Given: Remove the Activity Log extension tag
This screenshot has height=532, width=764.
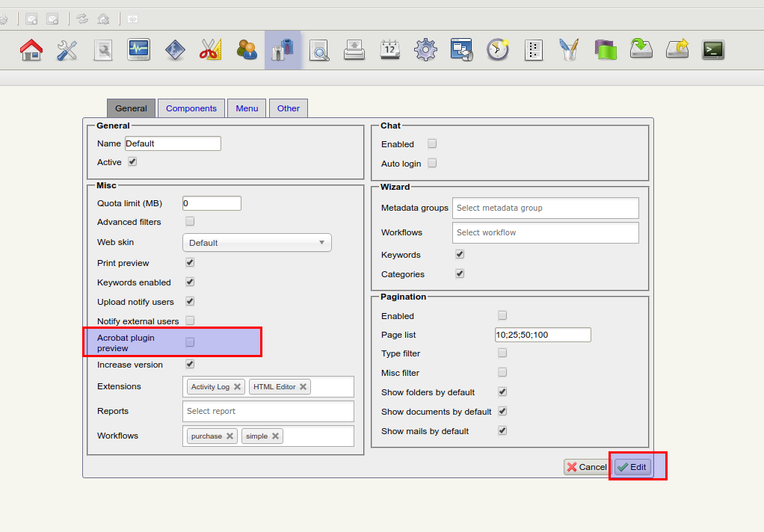Looking at the screenshot, I should click(x=237, y=386).
